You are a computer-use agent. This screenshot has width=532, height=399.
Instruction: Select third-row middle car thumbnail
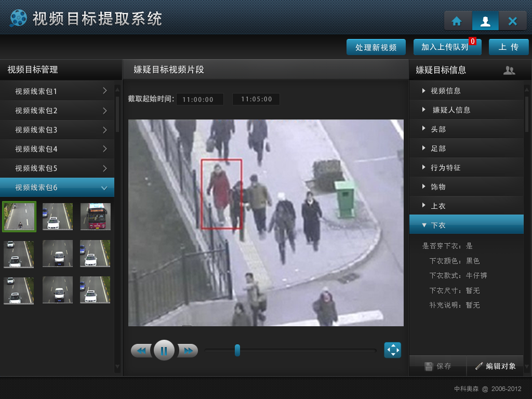pos(58,290)
